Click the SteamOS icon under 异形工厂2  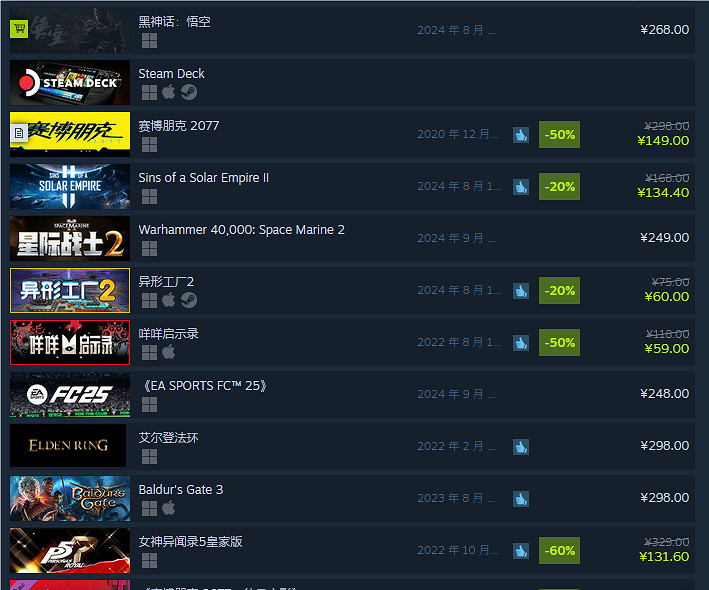coord(189,300)
